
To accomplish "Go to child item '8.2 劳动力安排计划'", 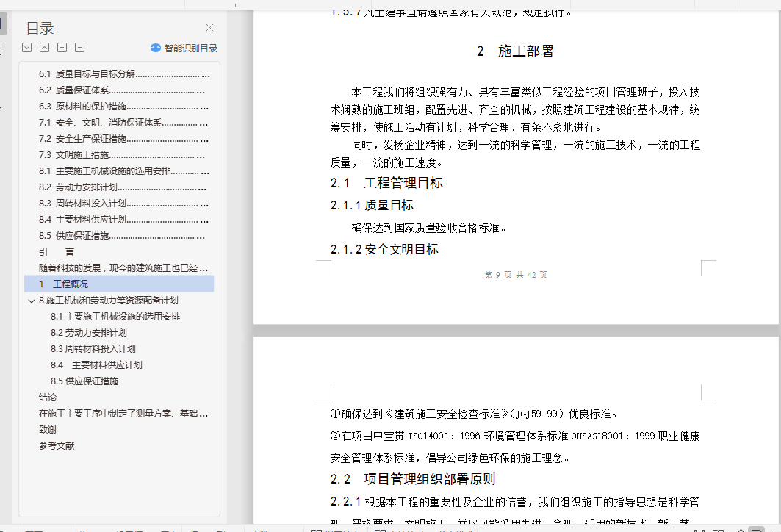I will tap(89, 333).
